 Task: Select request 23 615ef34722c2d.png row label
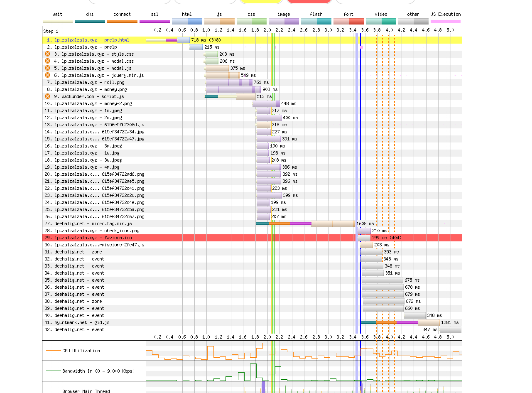94,196
